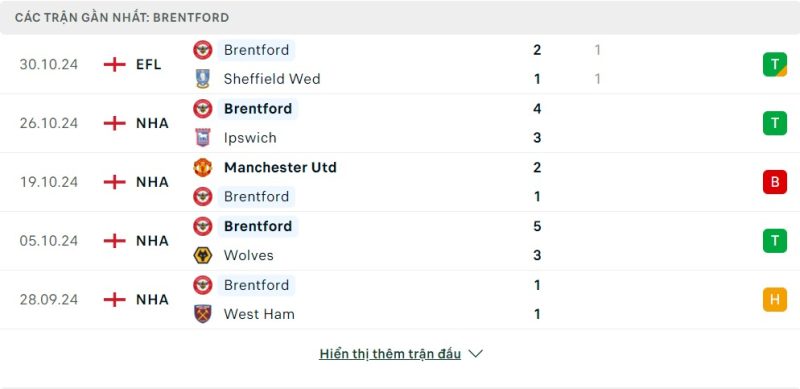Screen dimensions: 800x389
Task: Click the Sheffield Wed team name
Action: pos(272,79)
